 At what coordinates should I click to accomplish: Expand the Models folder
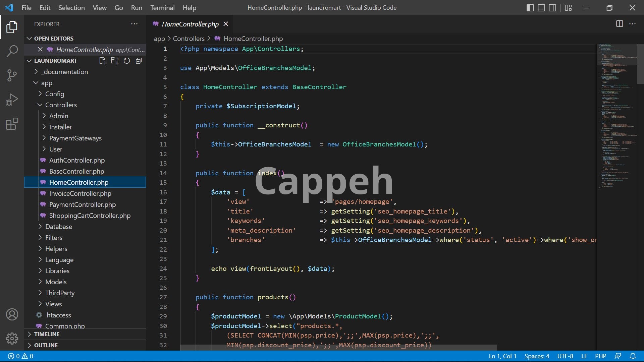point(56,282)
